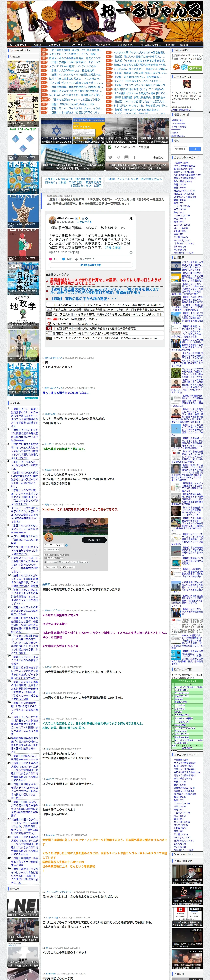Click the Google custom search input field

tap(180, 149)
